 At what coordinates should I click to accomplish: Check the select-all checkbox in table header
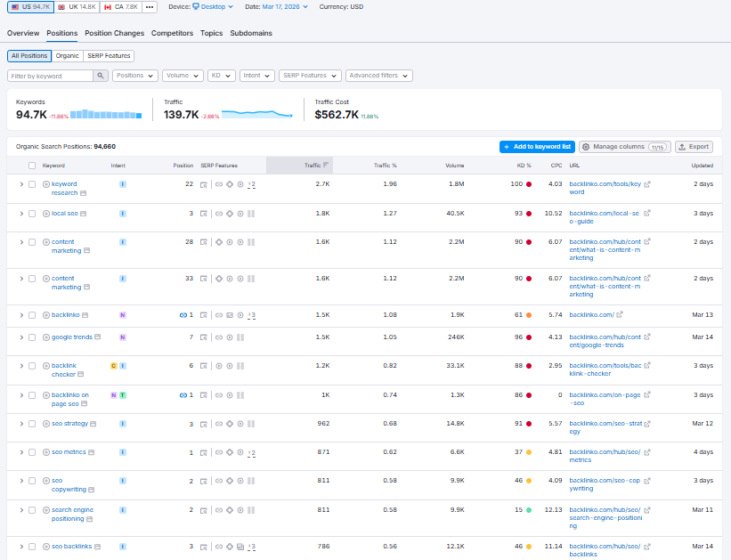32,166
